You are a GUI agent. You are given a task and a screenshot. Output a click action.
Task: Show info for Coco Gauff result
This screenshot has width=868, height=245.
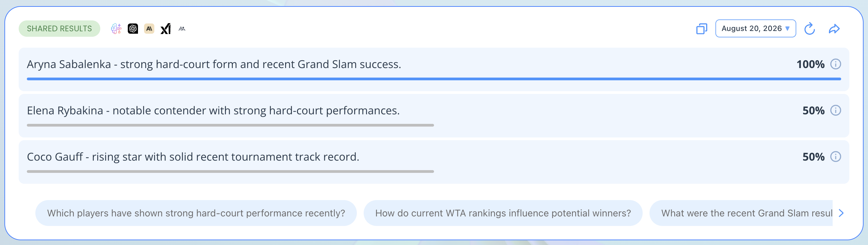[x=836, y=157]
